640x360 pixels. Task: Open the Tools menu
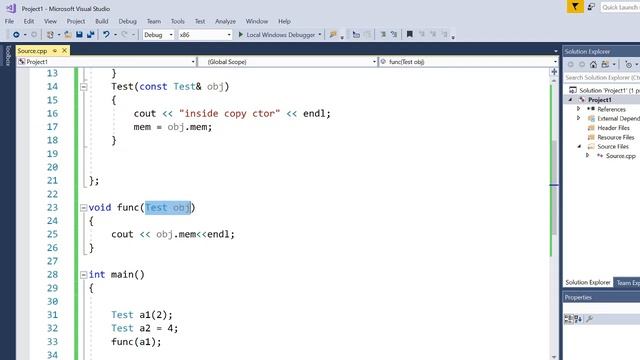(178, 21)
